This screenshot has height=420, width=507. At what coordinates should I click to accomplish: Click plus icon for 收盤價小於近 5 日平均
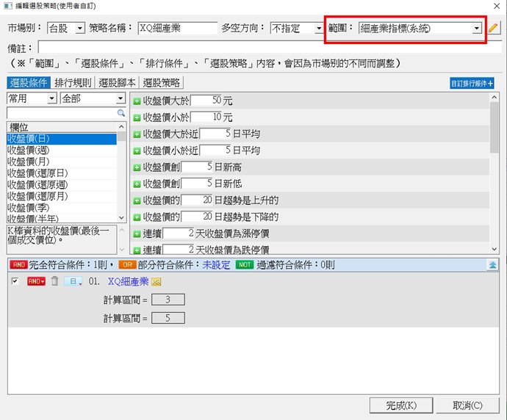137,151
